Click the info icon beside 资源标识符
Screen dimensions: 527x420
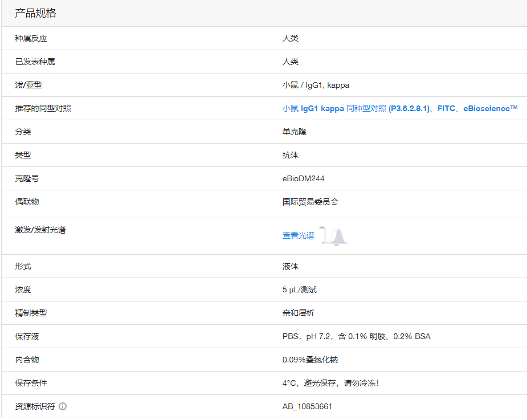point(63,406)
